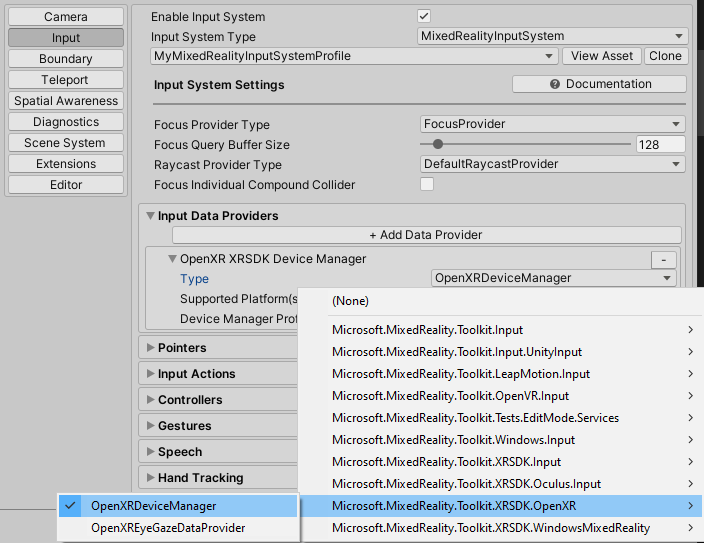Click the Focus Query Buffer Size value field
The height and width of the screenshot is (543, 704).
[660, 145]
